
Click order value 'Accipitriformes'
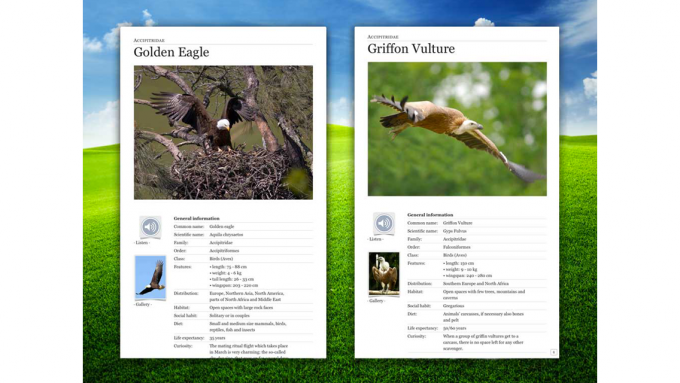[224, 251]
